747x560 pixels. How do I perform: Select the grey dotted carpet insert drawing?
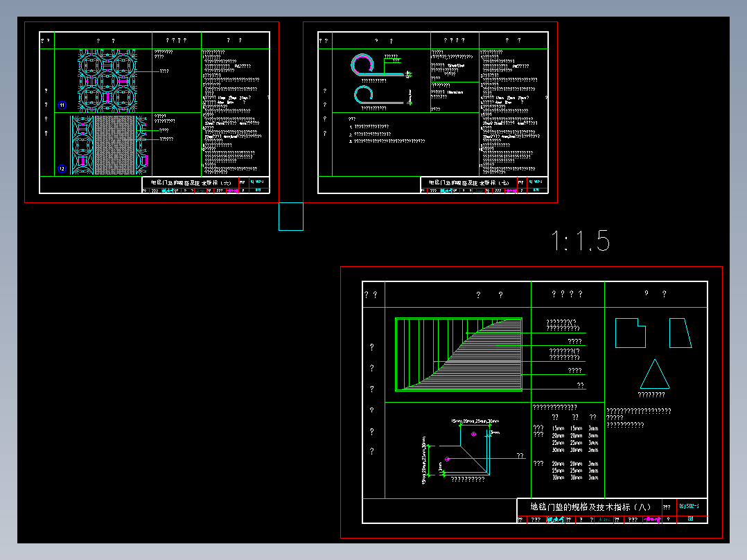(115, 145)
